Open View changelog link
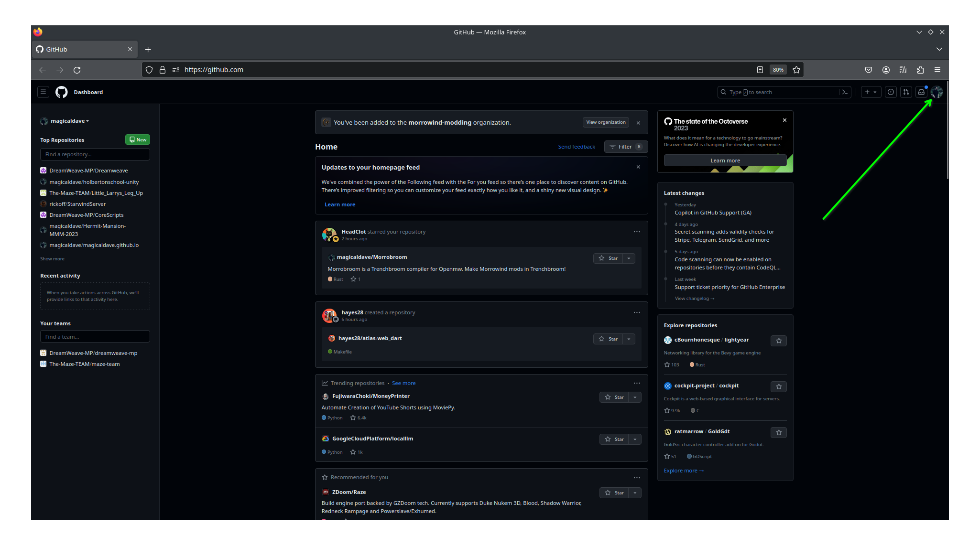Viewport: 980px width, 557px height. 694,299
